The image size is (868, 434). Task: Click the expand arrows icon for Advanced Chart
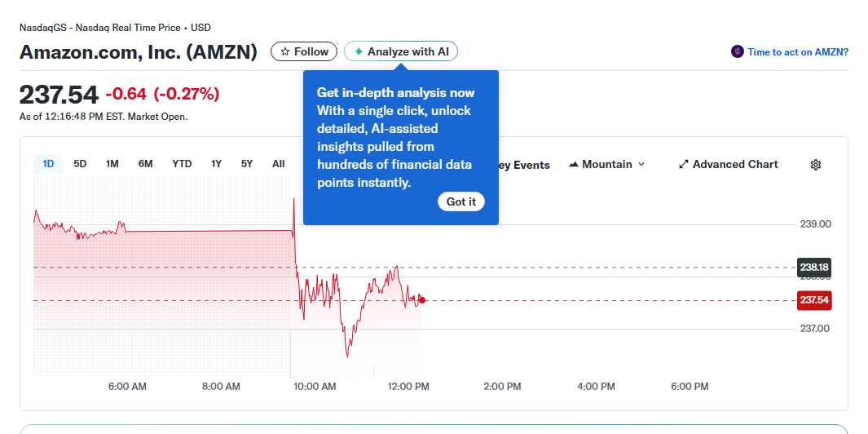tap(684, 165)
